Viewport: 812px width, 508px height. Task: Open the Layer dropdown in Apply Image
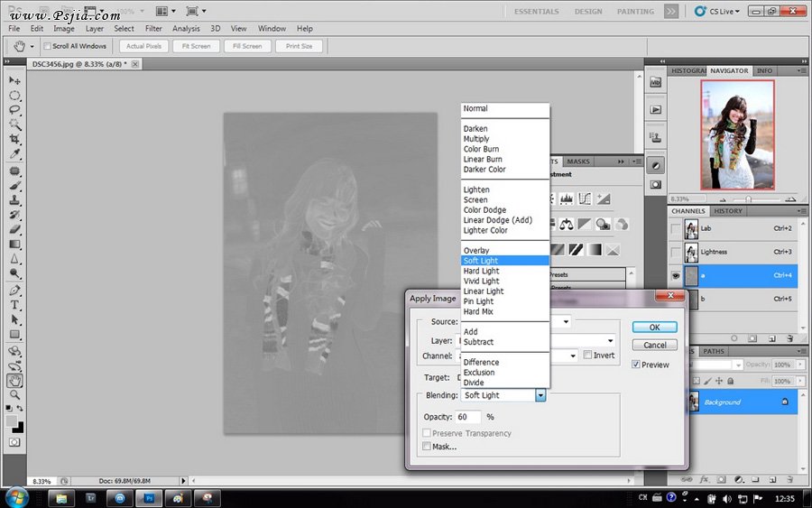pyautogui.click(x=610, y=340)
